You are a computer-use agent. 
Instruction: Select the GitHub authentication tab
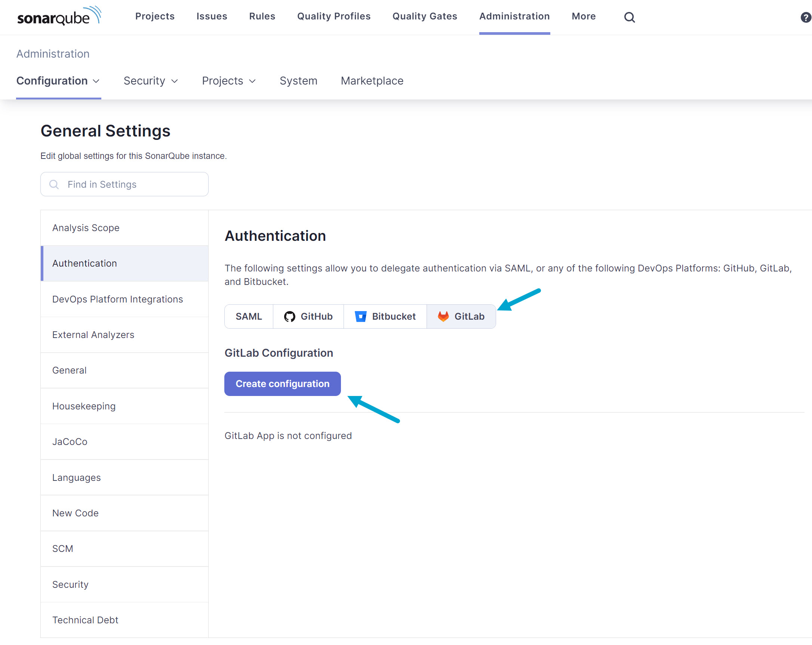308,316
